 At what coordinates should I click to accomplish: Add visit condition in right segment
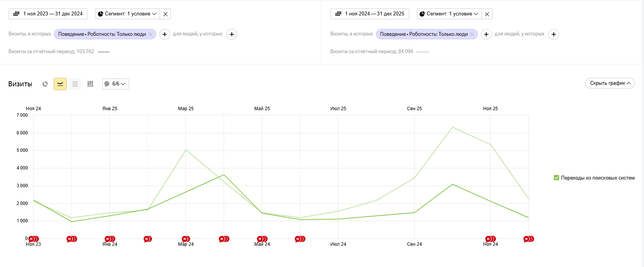[x=486, y=34]
